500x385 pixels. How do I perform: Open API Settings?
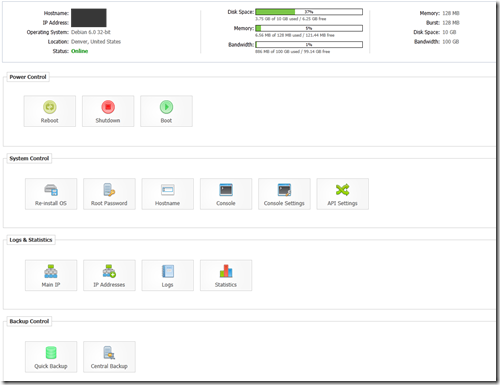coord(343,194)
